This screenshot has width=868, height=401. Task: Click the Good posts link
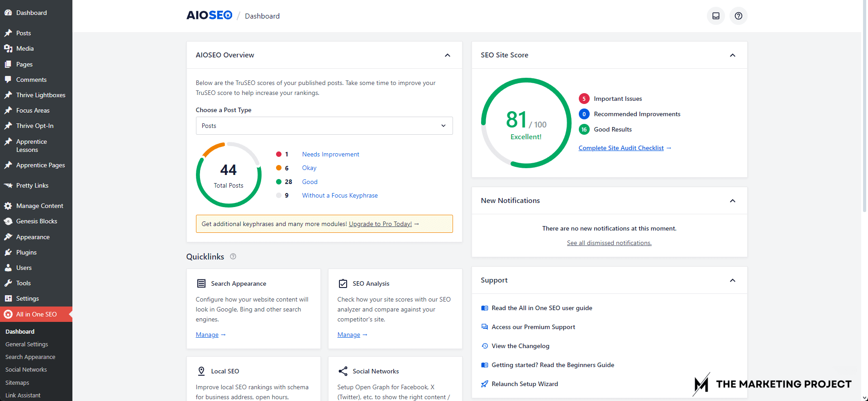point(310,182)
